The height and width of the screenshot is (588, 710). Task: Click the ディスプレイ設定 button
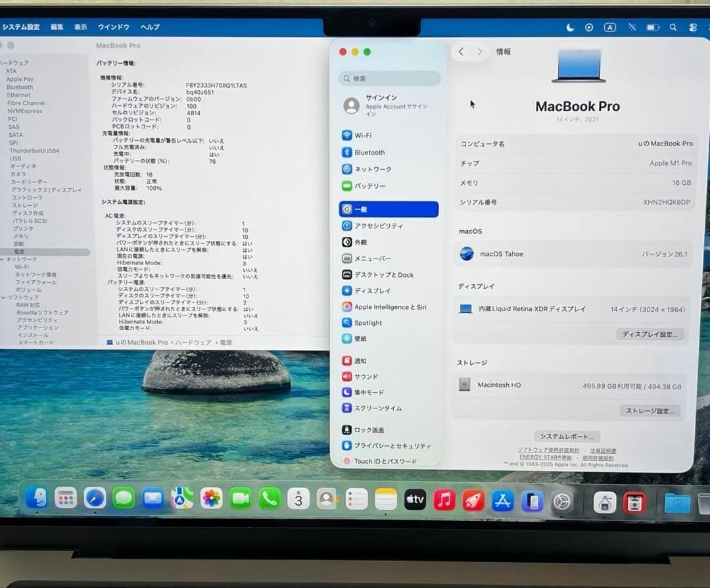(650, 334)
